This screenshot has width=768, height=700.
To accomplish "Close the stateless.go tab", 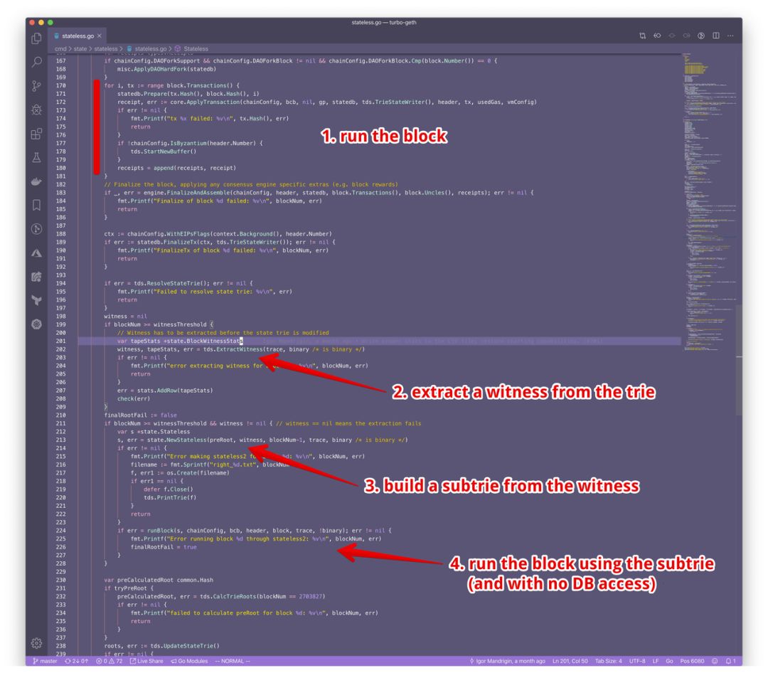I will click(x=100, y=36).
